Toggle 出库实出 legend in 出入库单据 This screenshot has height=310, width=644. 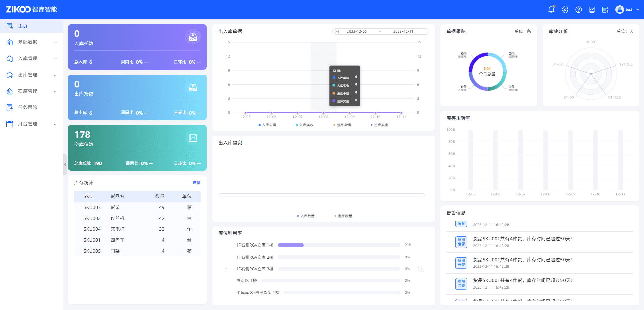(x=380, y=125)
